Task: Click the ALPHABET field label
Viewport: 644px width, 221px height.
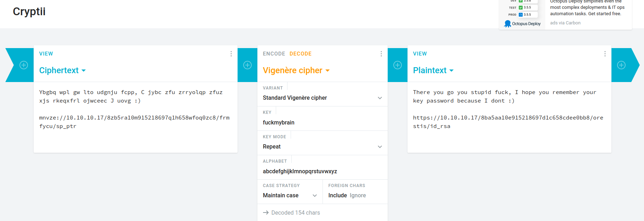Action: (x=275, y=161)
